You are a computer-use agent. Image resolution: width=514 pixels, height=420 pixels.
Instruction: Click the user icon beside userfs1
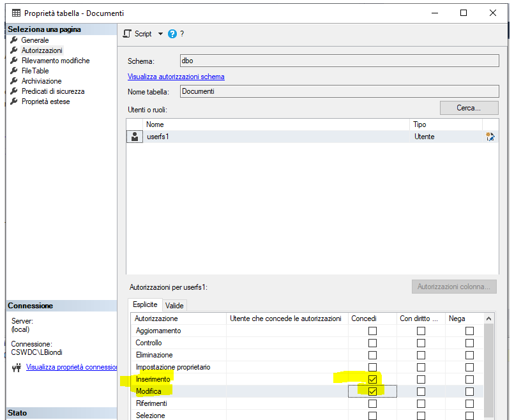(134, 136)
